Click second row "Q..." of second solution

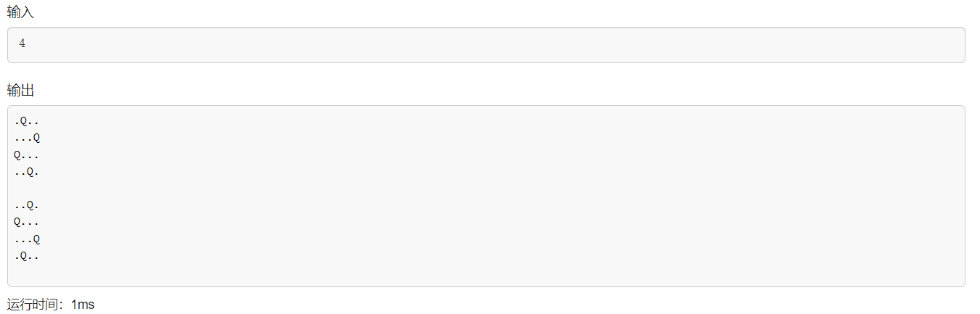click(x=26, y=222)
